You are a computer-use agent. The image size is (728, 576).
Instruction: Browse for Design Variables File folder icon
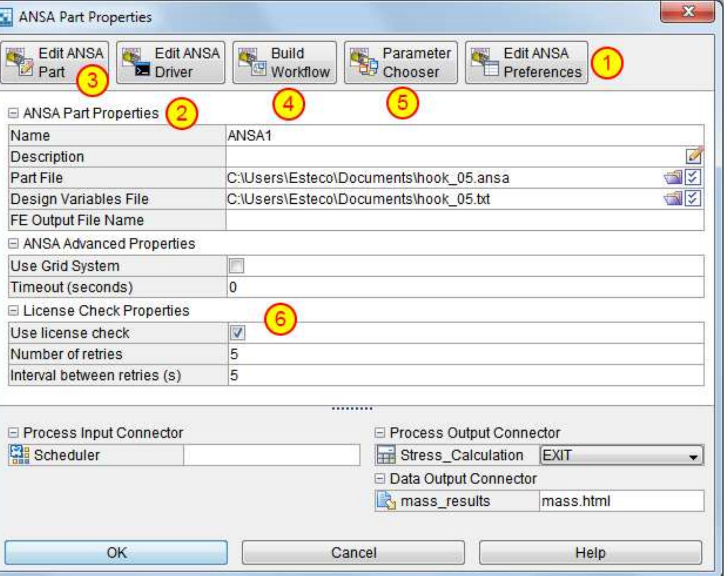point(673,198)
